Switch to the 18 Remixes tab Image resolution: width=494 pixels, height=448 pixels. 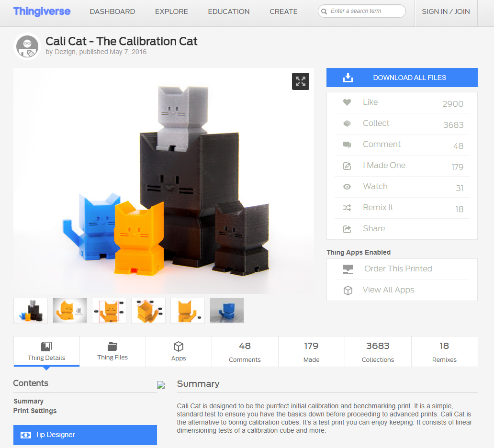tap(444, 352)
